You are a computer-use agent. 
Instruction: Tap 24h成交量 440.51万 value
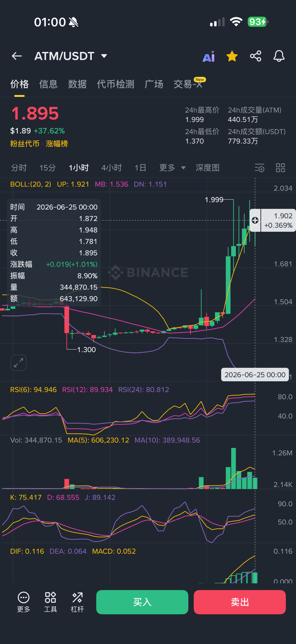243,119
